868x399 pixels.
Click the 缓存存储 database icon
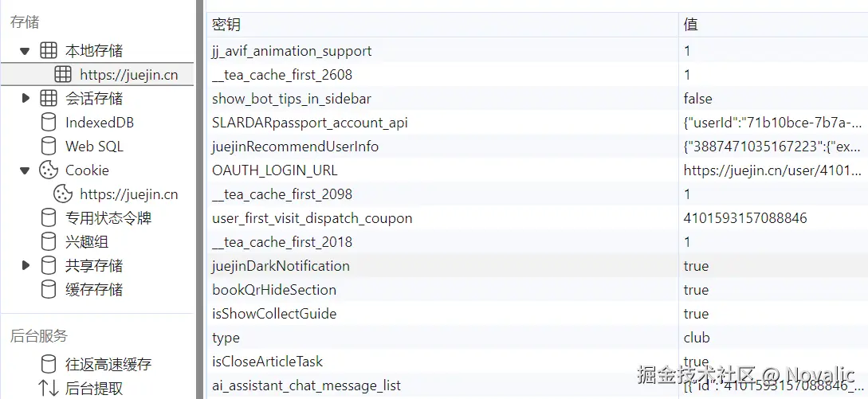[49, 289]
